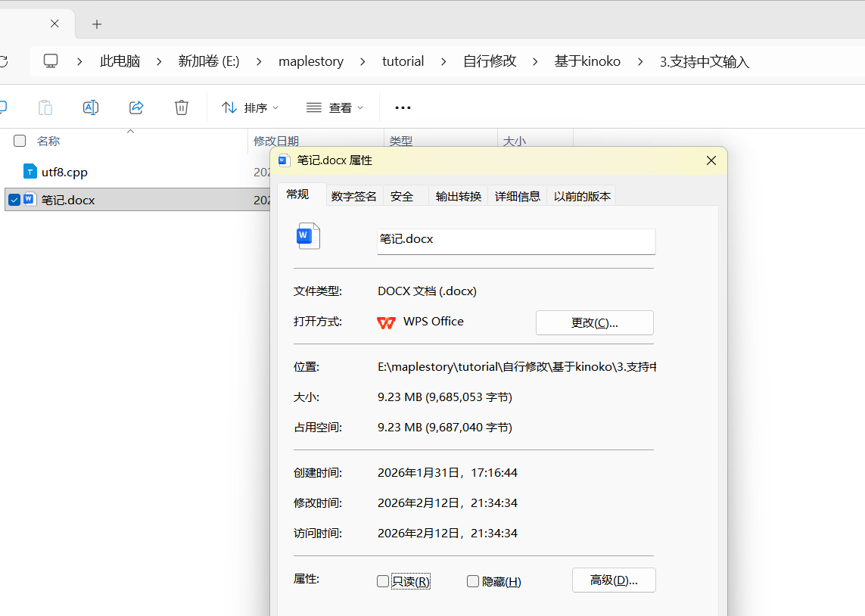
Task: Click the 笔记.docx filename text field
Action: (515, 241)
